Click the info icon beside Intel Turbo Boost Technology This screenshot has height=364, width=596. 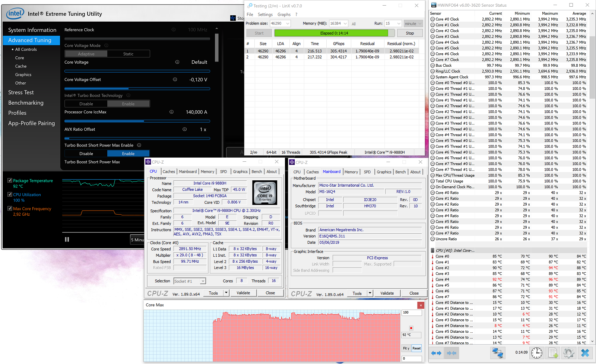(x=128, y=95)
